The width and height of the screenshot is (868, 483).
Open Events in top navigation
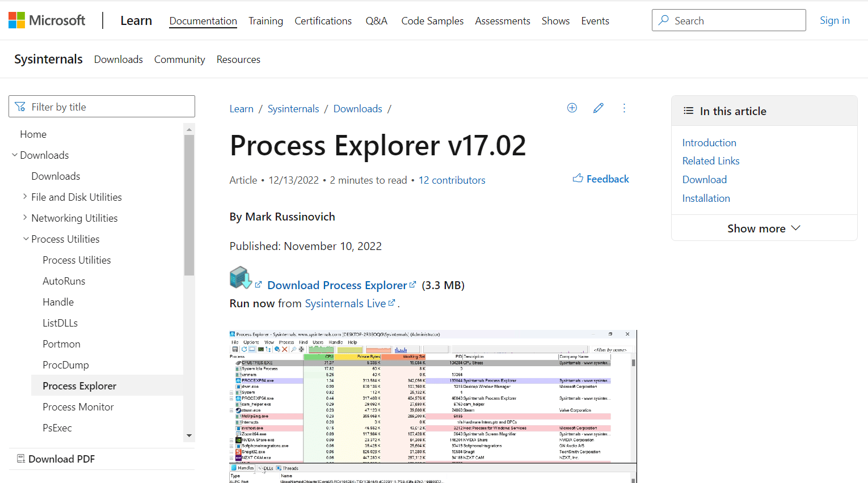[595, 21]
